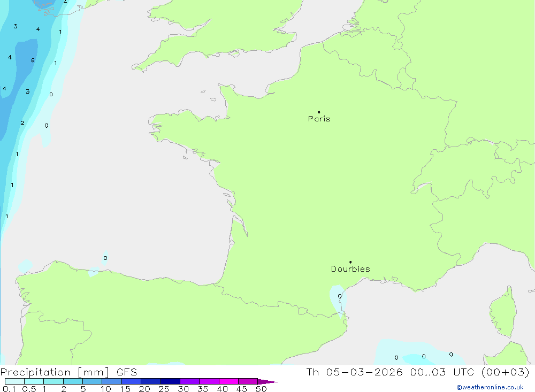Pick the 10–15 mm legend swatch
The width and height of the screenshot is (535, 392).
pos(112,381)
